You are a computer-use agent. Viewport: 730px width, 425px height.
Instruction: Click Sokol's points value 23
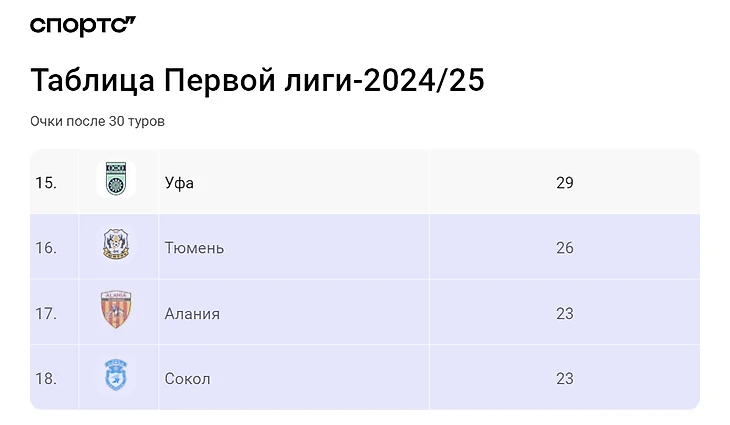click(565, 379)
